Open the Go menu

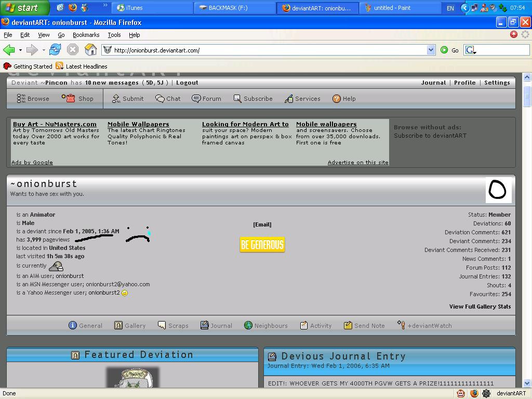point(61,35)
